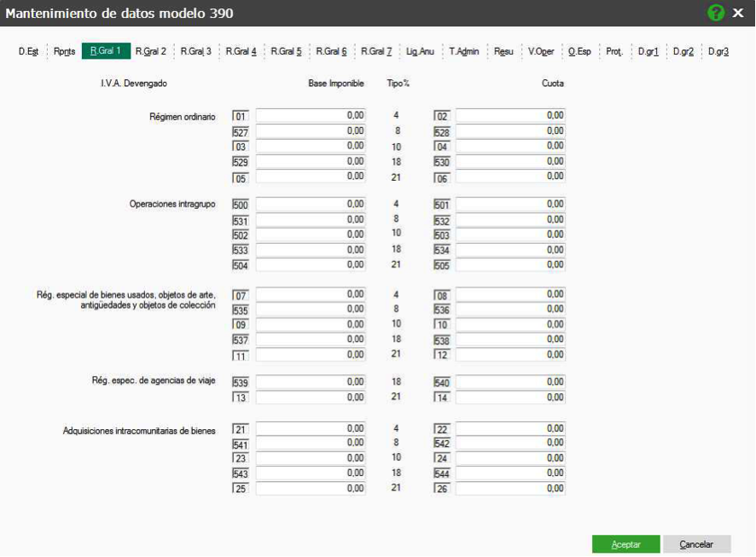Open the D.gr1 tab
The height and width of the screenshot is (557, 756).
tap(648, 51)
